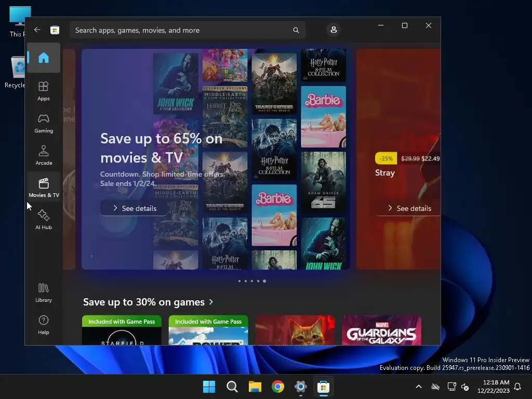Click the muted volume tray icon
Screen dimensions: 532x399
pos(465,387)
